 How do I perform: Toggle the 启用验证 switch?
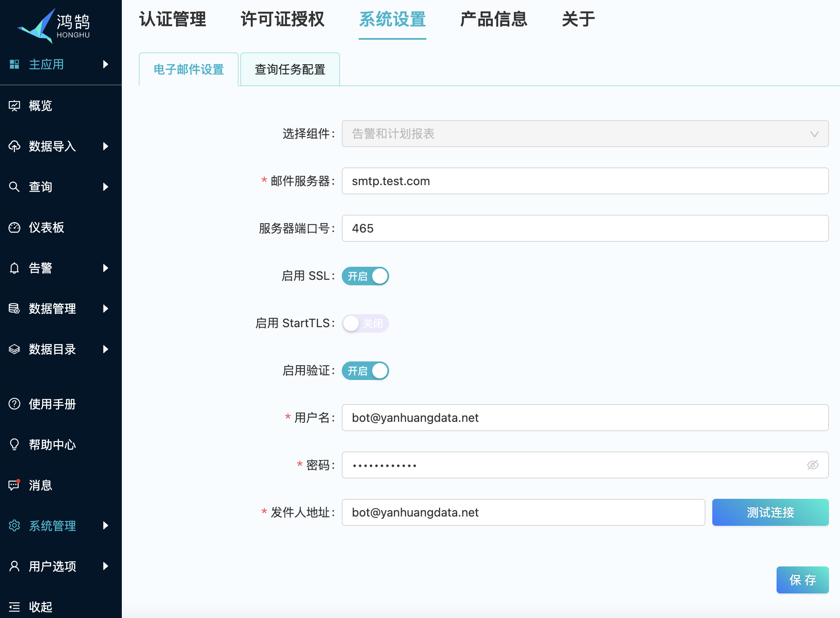(x=365, y=371)
